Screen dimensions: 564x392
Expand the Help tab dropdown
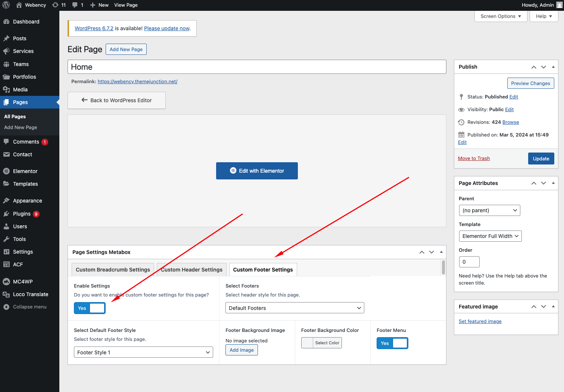pyautogui.click(x=544, y=16)
